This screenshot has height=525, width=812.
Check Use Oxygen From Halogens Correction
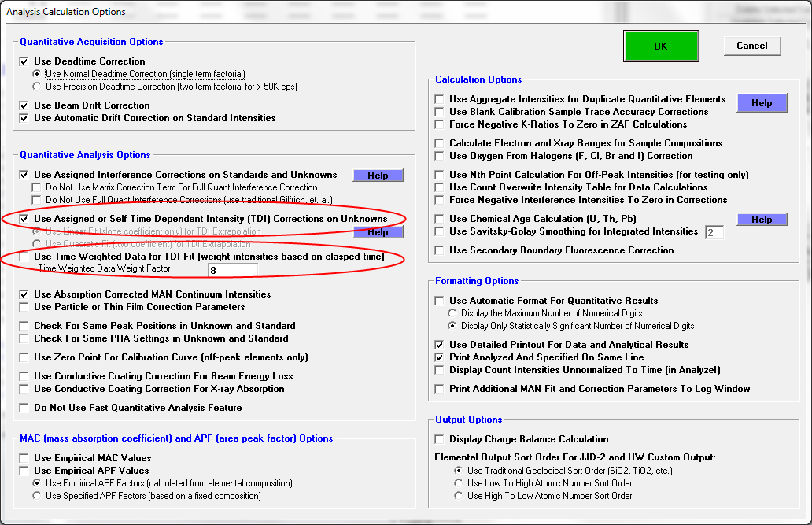point(440,156)
